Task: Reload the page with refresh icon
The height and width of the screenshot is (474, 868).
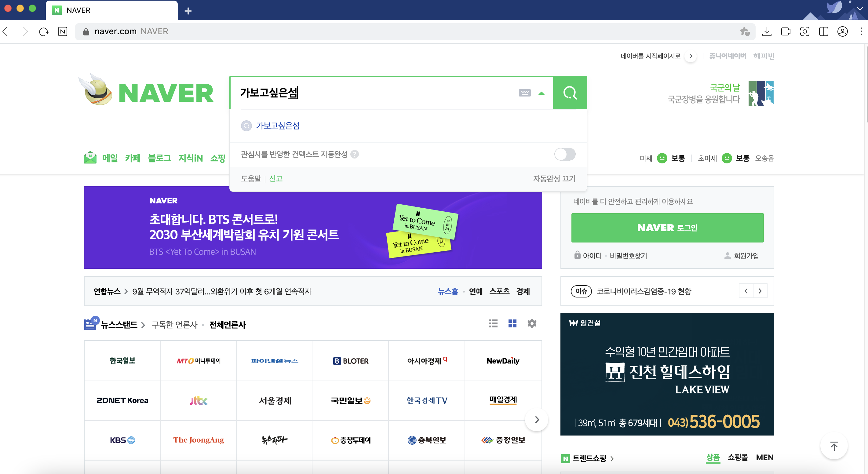Action: pyautogui.click(x=44, y=31)
